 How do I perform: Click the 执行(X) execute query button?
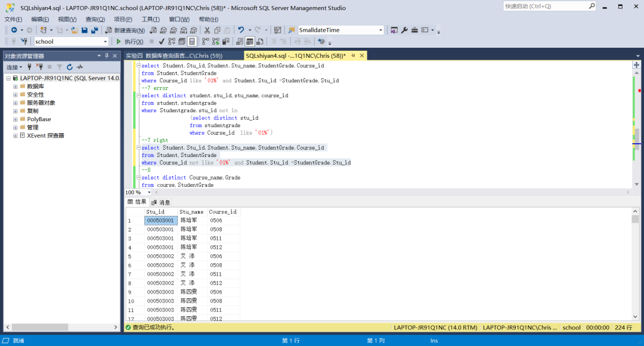(x=129, y=42)
